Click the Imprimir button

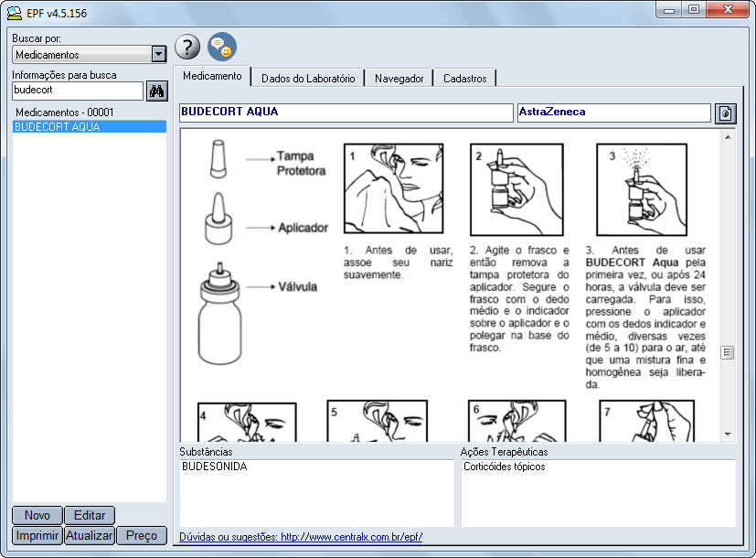37,535
